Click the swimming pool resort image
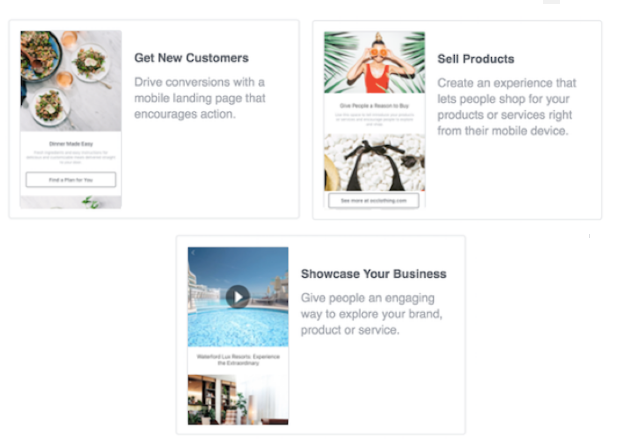Viewport: 618px width, 445px height. tap(238, 297)
